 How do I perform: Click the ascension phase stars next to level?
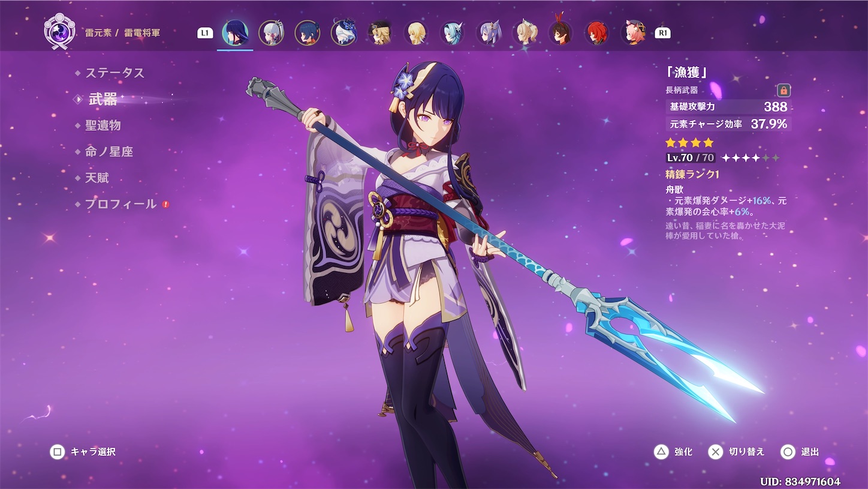(x=751, y=158)
